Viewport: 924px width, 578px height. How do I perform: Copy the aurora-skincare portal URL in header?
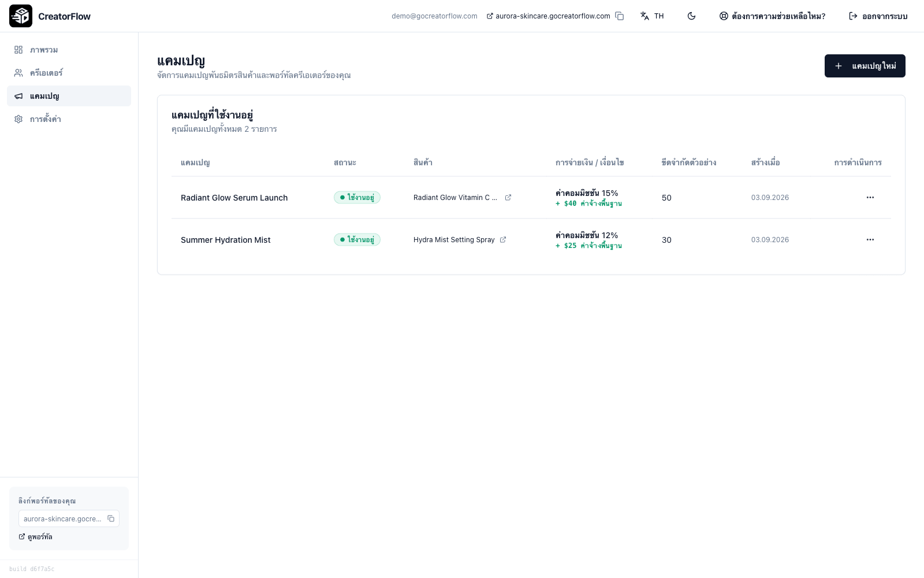pyautogui.click(x=620, y=16)
